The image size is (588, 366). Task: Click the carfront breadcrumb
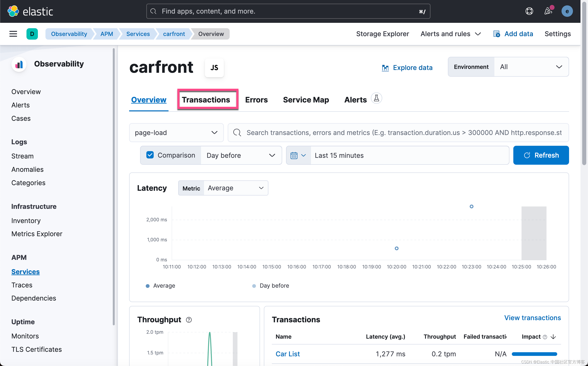pyautogui.click(x=174, y=34)
